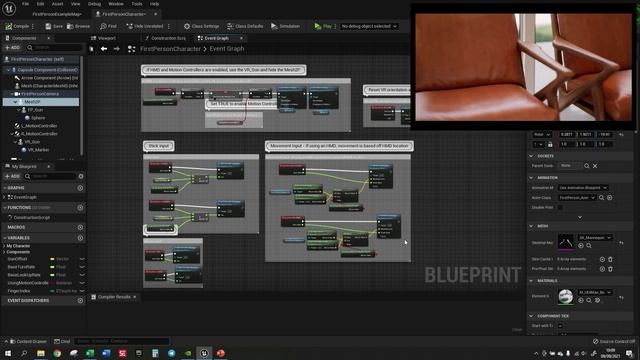Expand My Character variable category
The image size is (640, 360).
[4, 246]
